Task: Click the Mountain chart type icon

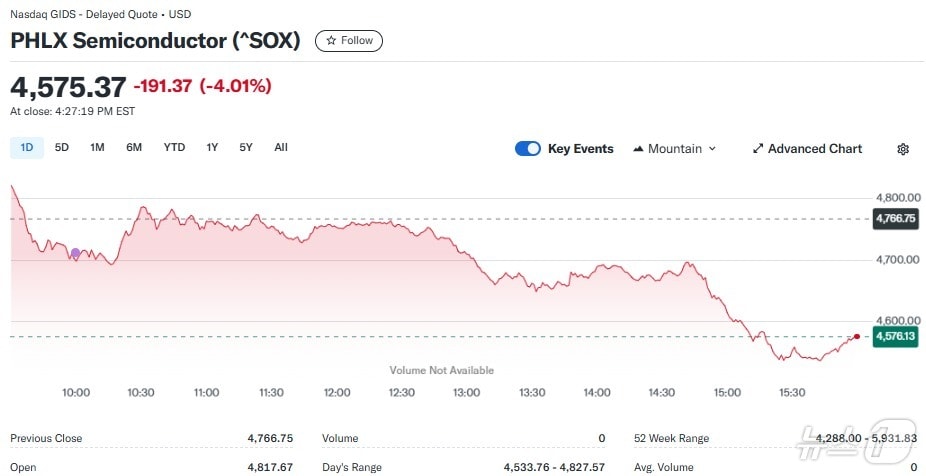Action: pos(638,149)
